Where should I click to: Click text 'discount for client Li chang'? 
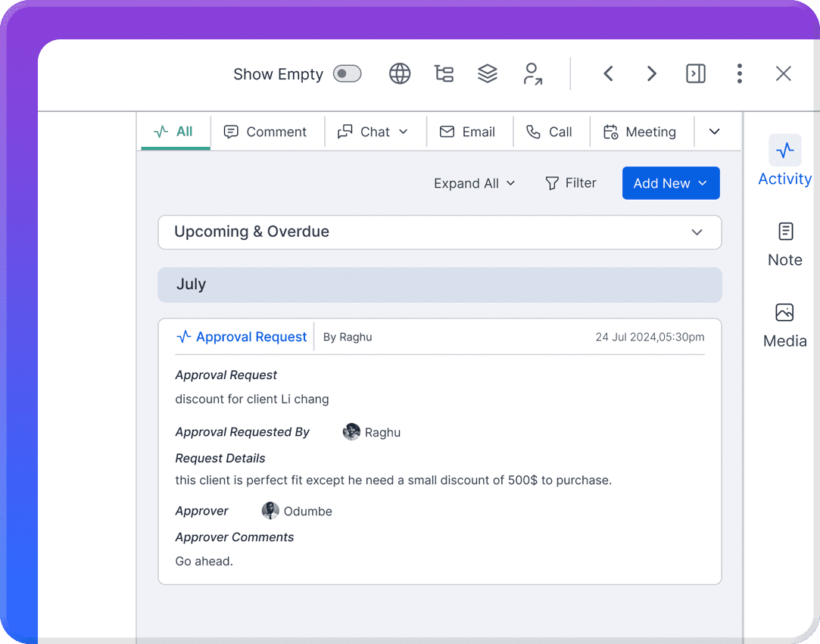coord(252,400)
